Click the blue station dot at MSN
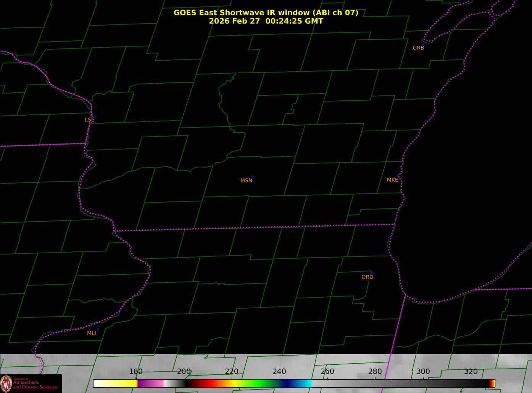The height and width of the screenshot is (393, 532). [252, 177]
